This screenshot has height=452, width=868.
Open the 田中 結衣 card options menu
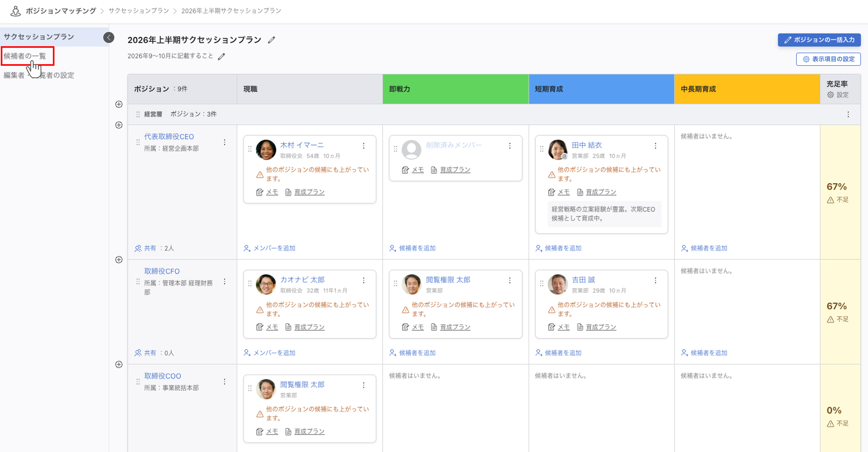click(655, 146)
